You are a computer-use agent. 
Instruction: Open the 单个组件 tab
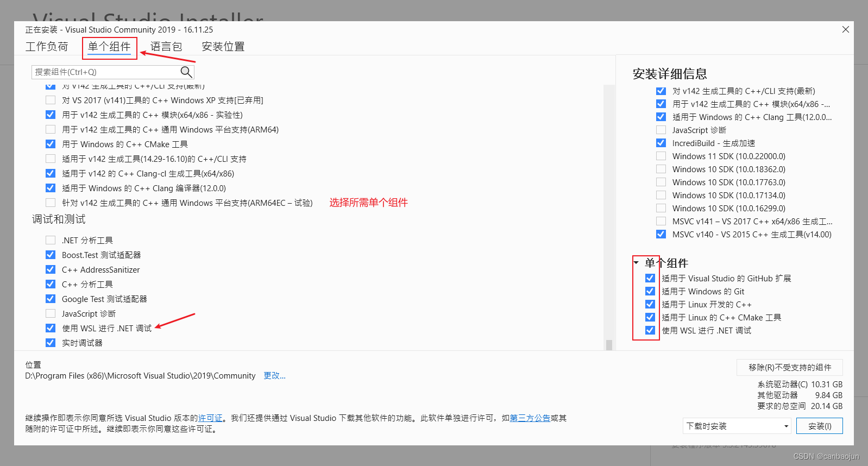(109, 47)
